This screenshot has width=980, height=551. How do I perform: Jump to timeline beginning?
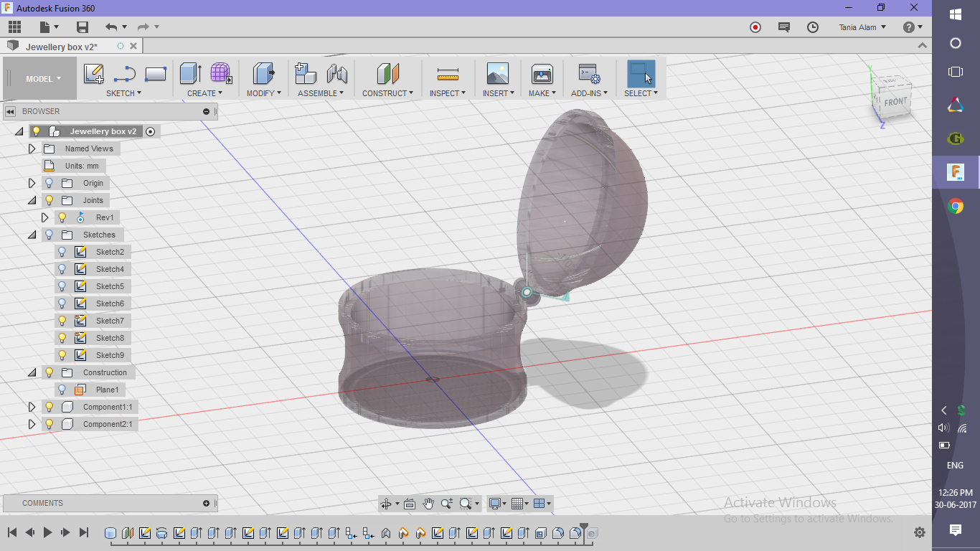coord(12,532)
